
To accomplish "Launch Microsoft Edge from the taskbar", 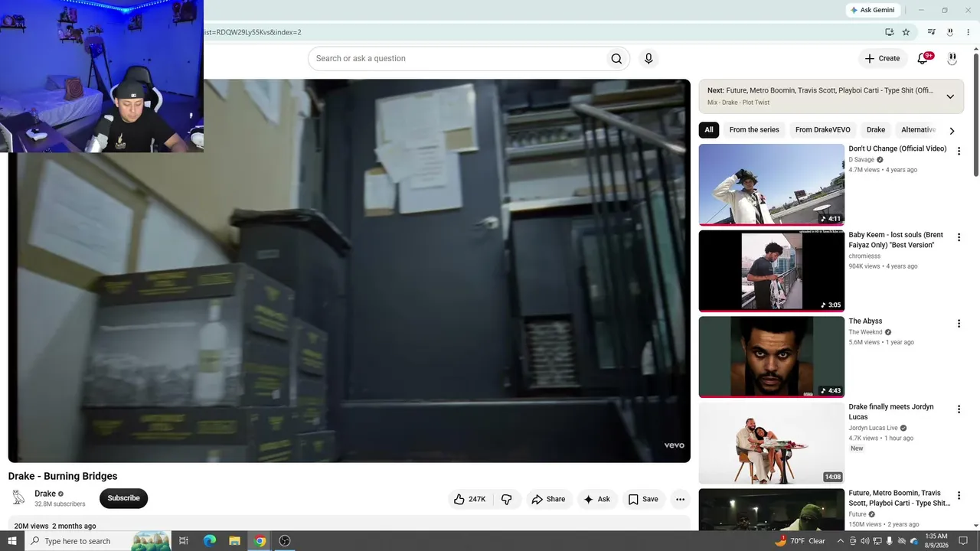I will click(209, 541).
